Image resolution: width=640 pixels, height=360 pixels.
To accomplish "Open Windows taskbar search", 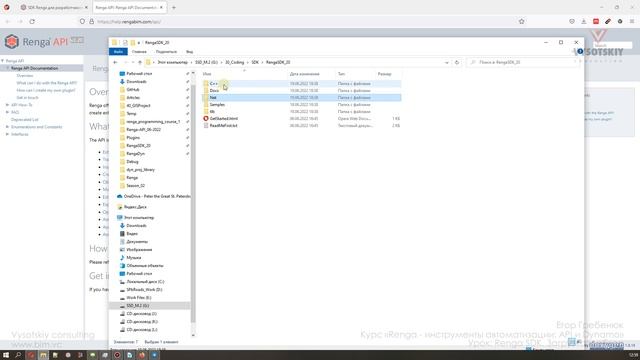I will tap(18, 355).
